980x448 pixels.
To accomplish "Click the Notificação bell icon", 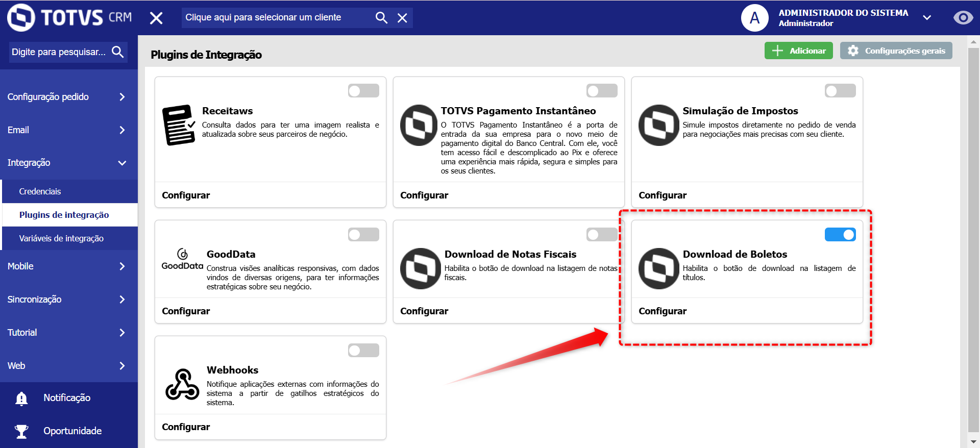I will [21, 398].
